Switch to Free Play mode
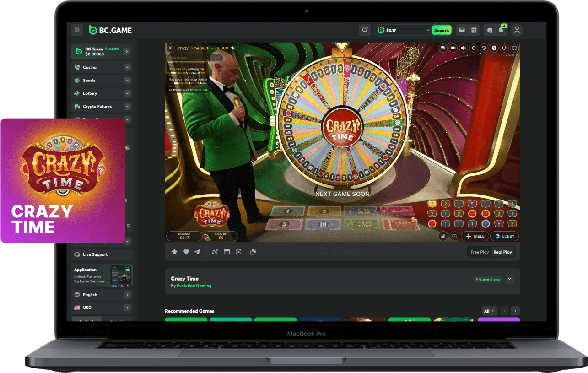Image resolution: width=588 pixels, height=373 pixels. pos(480,252)
